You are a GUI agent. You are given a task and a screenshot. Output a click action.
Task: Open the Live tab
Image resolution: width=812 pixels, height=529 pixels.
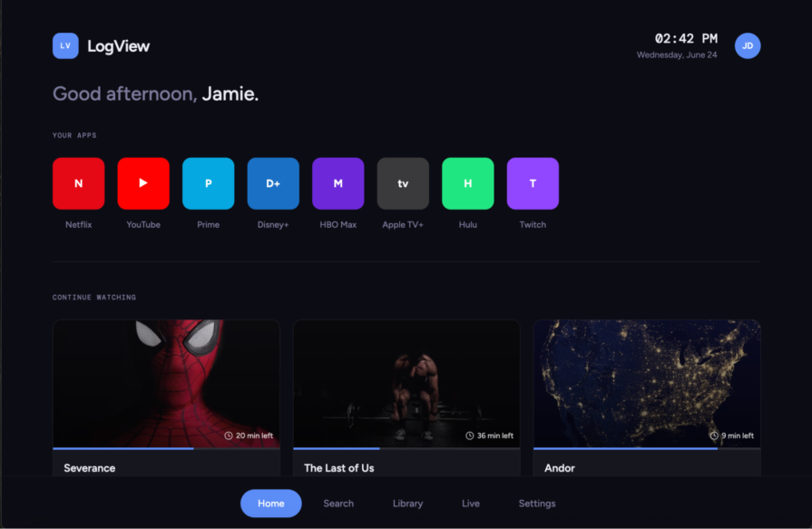(x=471, y=503)
